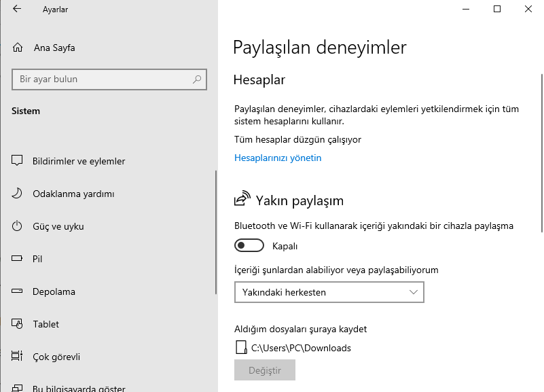The height and width of the screenshot is (392, 544).
Task: Click the back arrow icon
Action: click(x=17, y=10)
